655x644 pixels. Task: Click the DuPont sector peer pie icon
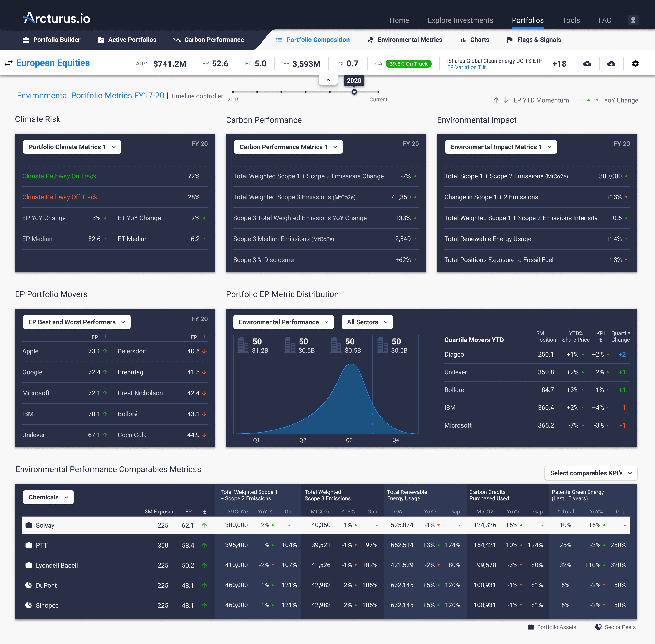(x=29, y=585)
